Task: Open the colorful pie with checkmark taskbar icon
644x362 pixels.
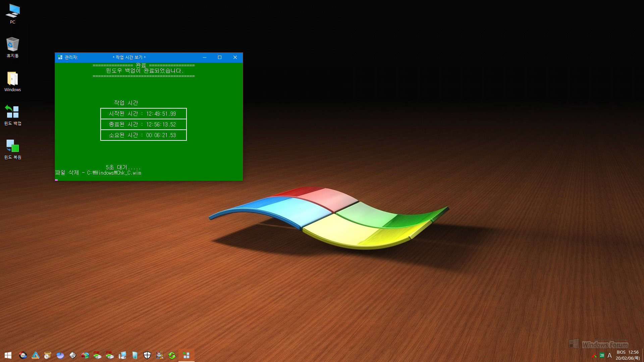Action: [85, 355]
